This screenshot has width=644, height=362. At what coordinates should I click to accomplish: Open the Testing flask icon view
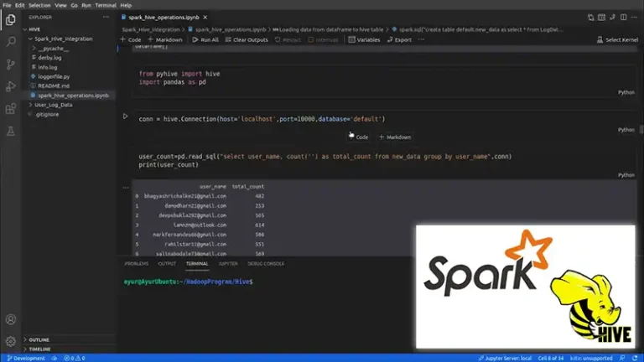click(11, 131)
